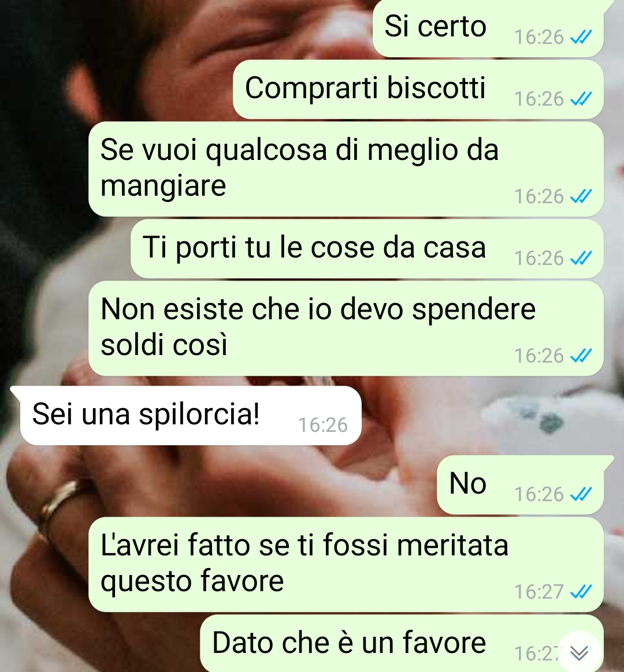Tap the 16:27 timestamp on "questo favore"

point(538,592)
